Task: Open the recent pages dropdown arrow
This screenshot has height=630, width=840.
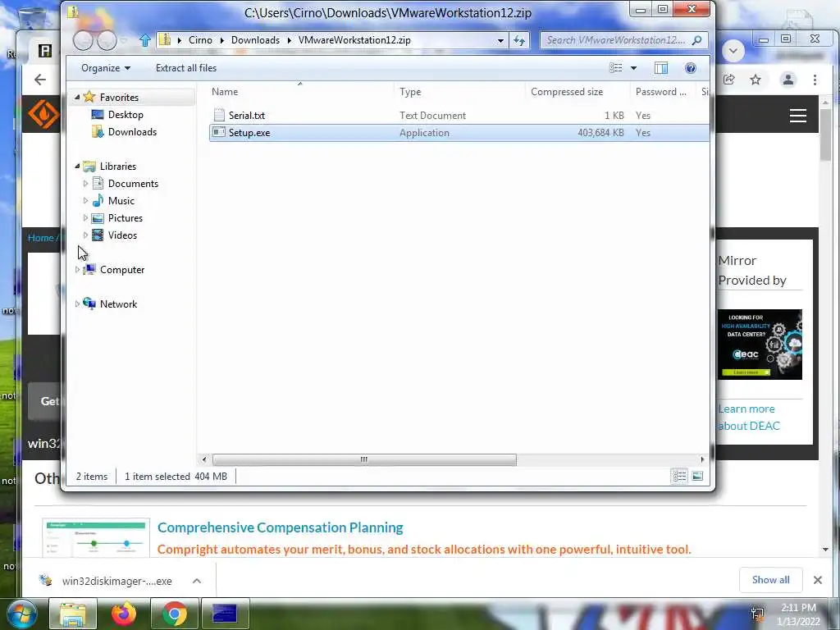Action: click(124, 40)
